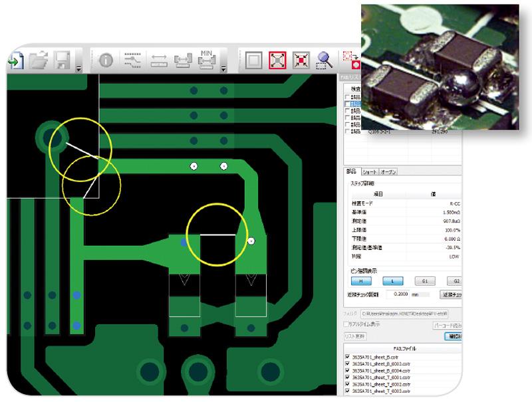Open the オープン tab

click(x=388, y=172)
